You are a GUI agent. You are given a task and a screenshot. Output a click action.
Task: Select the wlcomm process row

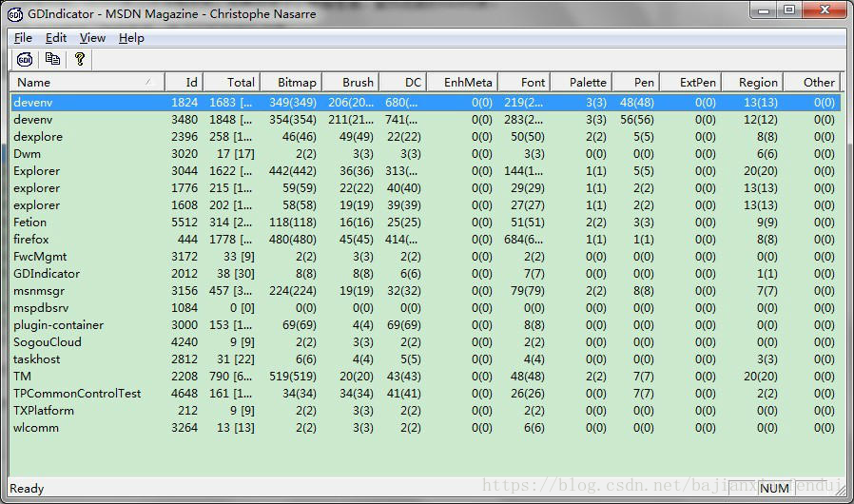point(425,428)
